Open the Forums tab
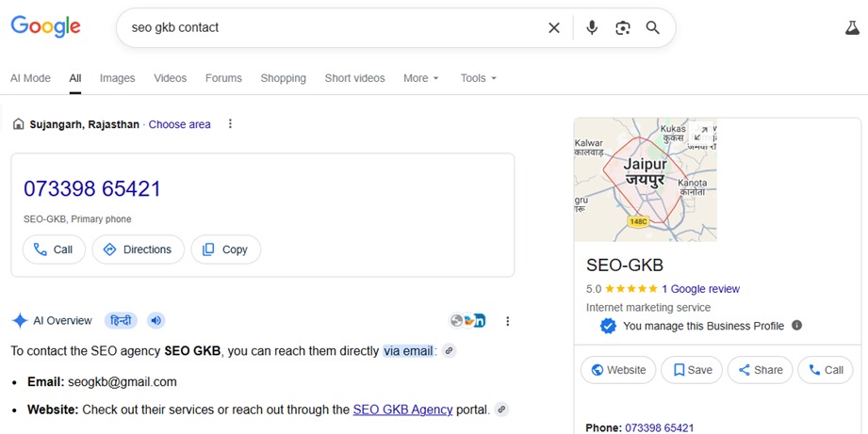 [x=223, y=78]
